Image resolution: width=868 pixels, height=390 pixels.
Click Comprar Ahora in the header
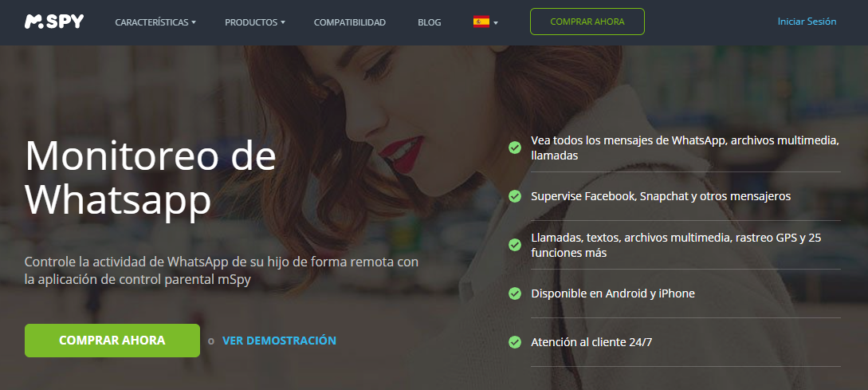pyautogui.click(x=587, y=22)
